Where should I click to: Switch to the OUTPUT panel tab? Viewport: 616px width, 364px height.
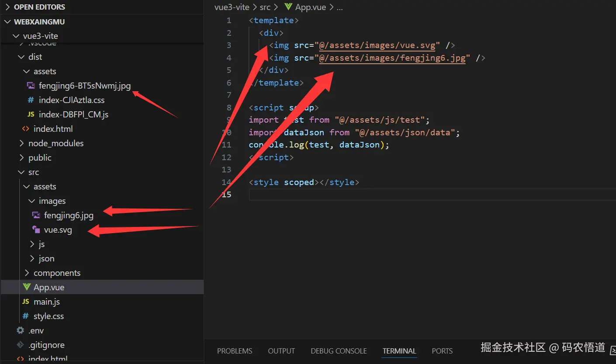point(281,351)
